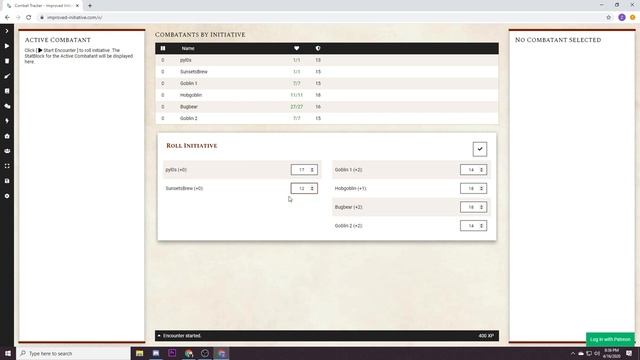Click the Chrome icon in the taskbar
The image size is (640, 360).
click(189, 353)
